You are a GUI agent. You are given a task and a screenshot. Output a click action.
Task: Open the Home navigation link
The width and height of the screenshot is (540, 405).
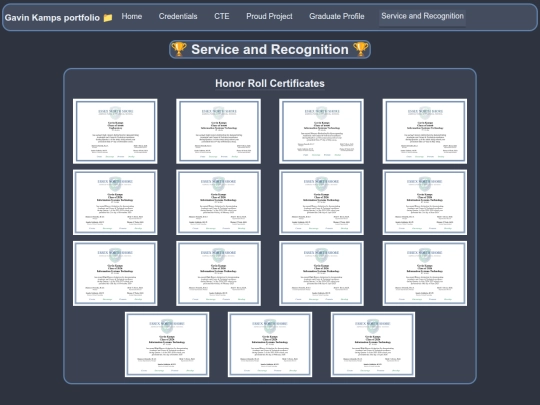point(132,17)
